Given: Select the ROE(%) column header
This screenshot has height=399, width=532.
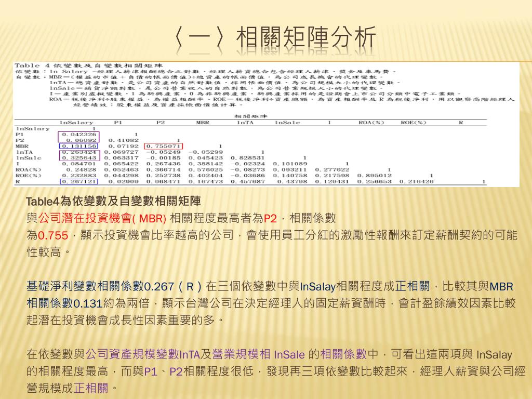Looking at the screenshot, I should [413, 123].
